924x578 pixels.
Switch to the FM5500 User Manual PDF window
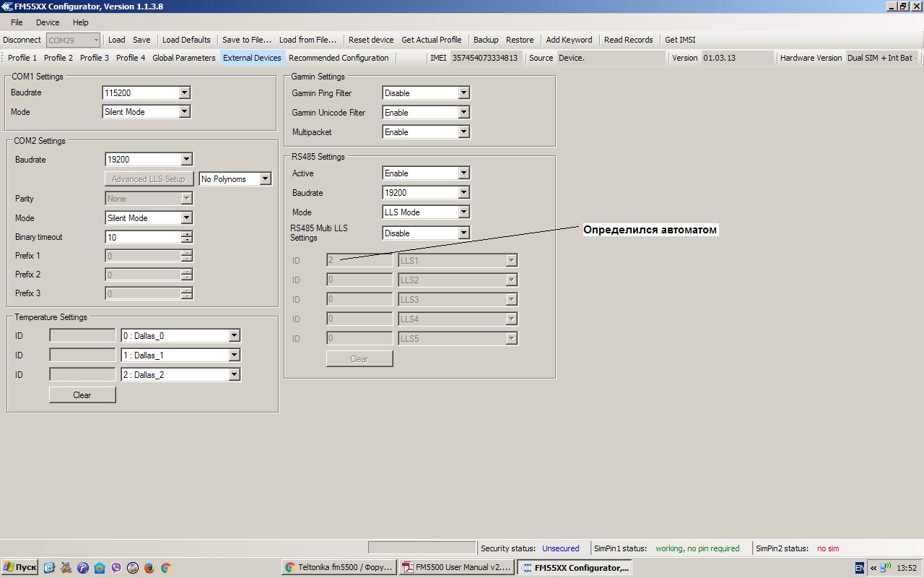(456, 568)
